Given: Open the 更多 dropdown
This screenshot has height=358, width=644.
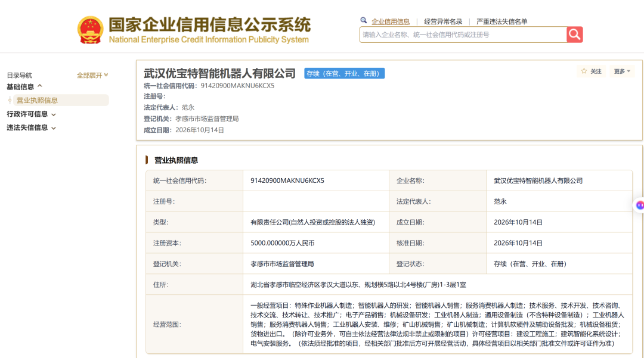Looking at the screenshot, I should 622,71.
